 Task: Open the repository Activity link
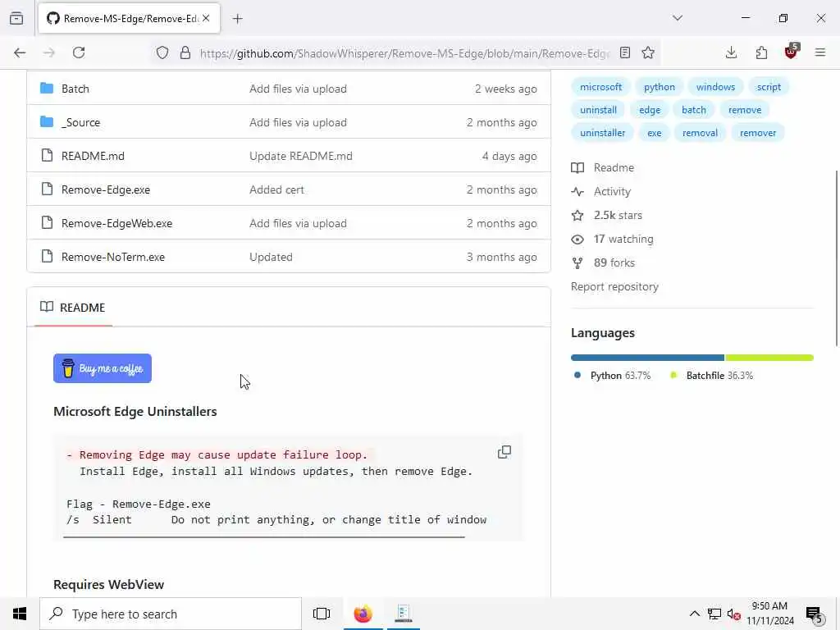tap(601, 191)
